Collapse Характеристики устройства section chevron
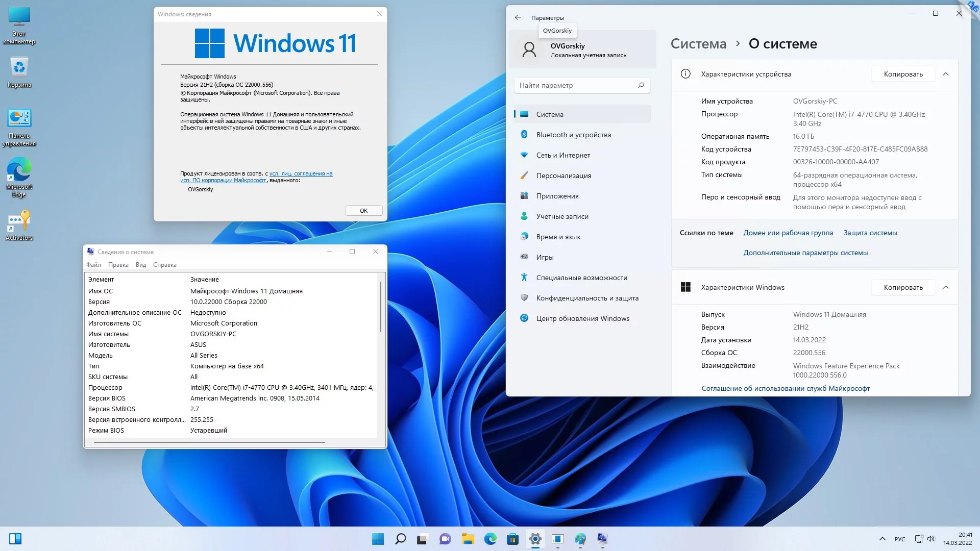 (x=946, y=74)
